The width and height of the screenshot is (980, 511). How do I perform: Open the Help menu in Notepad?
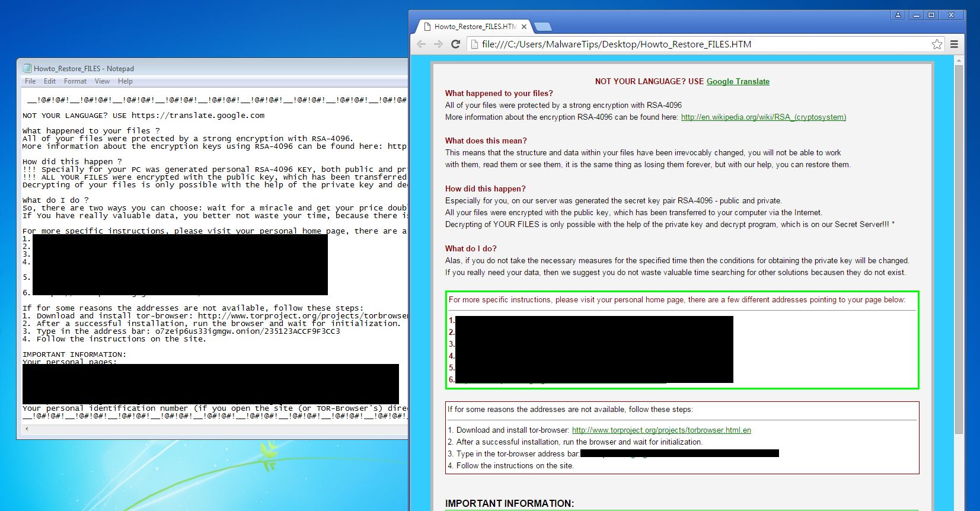tap(125, 81)
